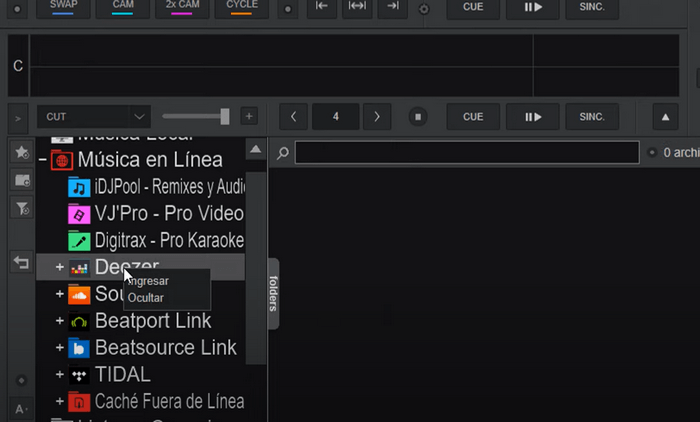Click the top deck play/pause button
The height and width of the screenshot is (422, 700).
(533, 8)
